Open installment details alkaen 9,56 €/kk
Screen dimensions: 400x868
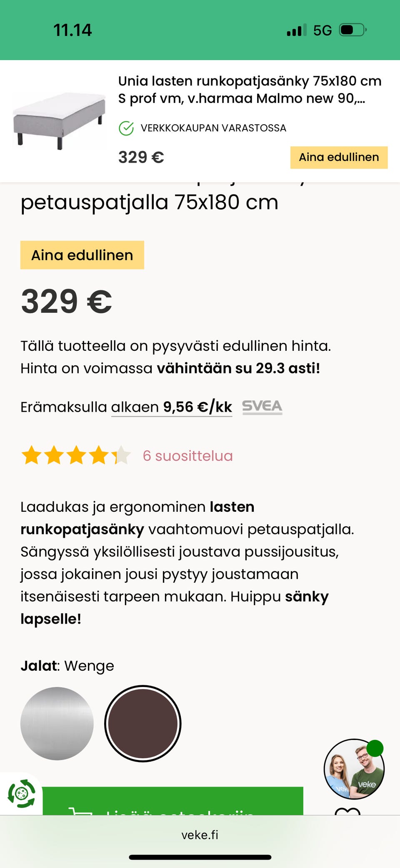[x=171, y=407]
